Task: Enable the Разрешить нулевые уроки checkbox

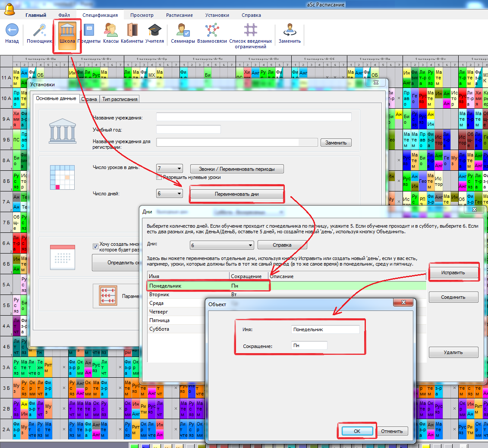Action: point(159,177)
